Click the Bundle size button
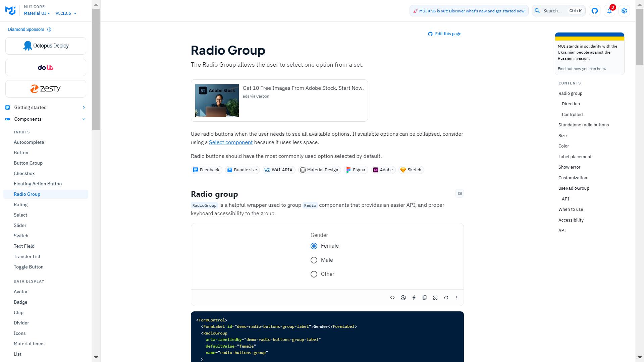The height and width of the screenshot is (362, 644). (x=241, y=170)
